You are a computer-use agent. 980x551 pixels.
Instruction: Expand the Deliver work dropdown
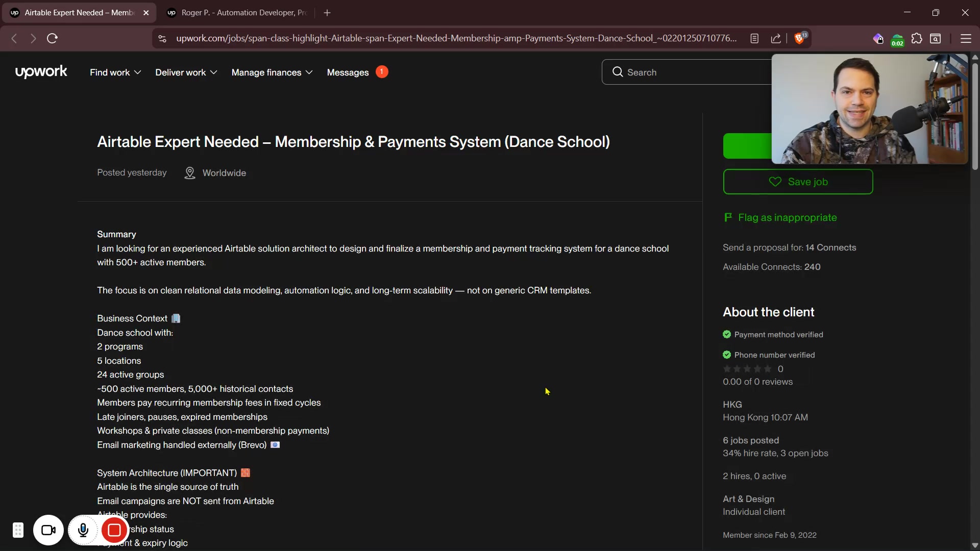(186, 72)
